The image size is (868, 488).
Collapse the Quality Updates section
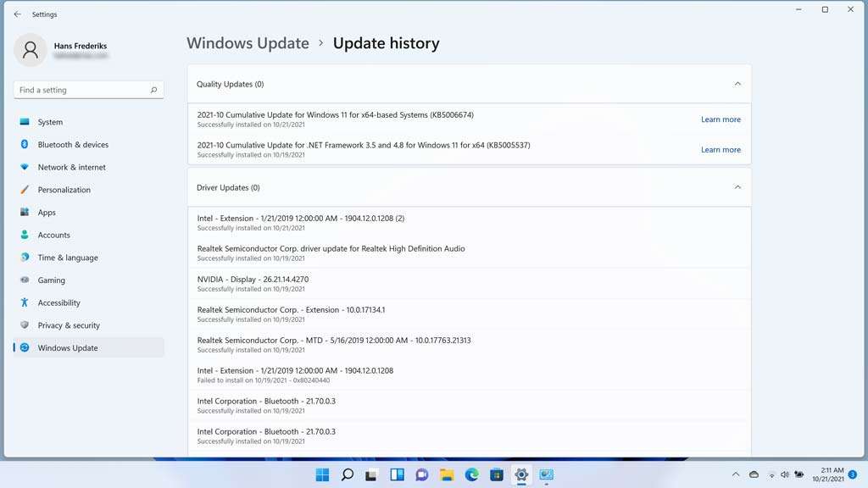pos(737,84)
